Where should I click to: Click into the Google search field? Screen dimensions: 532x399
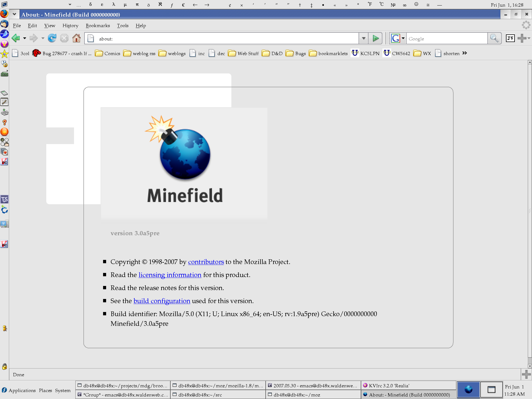pos(447,39)
